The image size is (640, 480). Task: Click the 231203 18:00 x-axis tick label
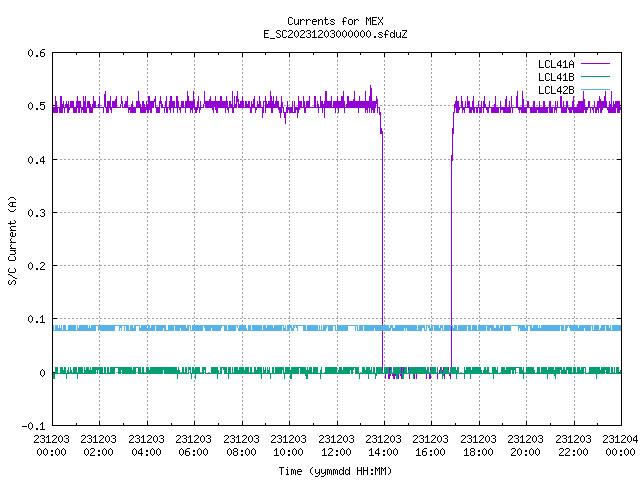tap(478, 446)
